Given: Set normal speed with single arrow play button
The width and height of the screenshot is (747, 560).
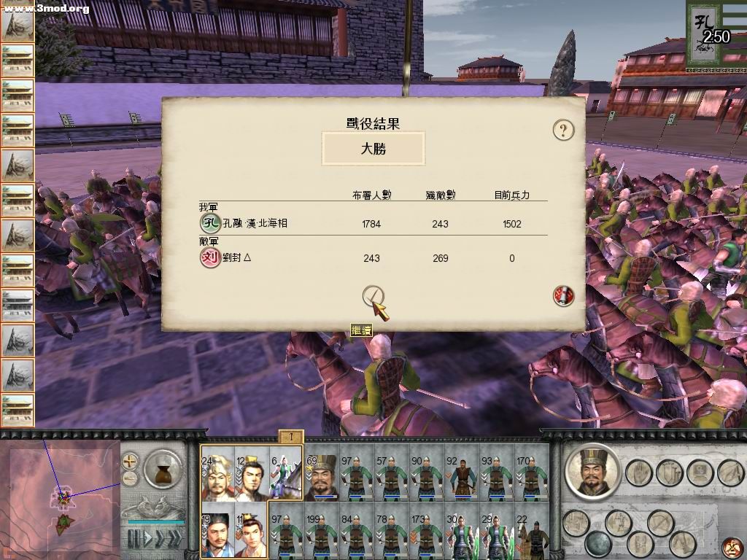Looking at the screenshot, I should (x=148, y=539).
